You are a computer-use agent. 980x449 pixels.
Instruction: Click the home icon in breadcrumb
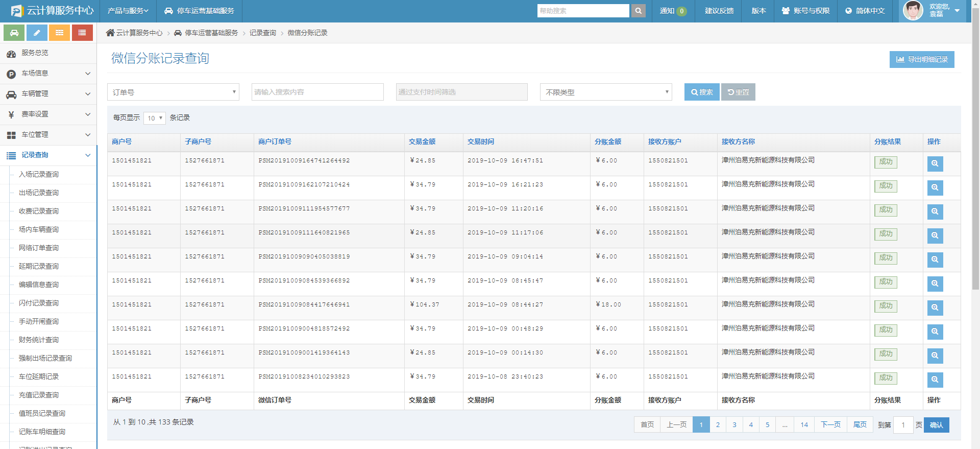(x=110, y=33)
